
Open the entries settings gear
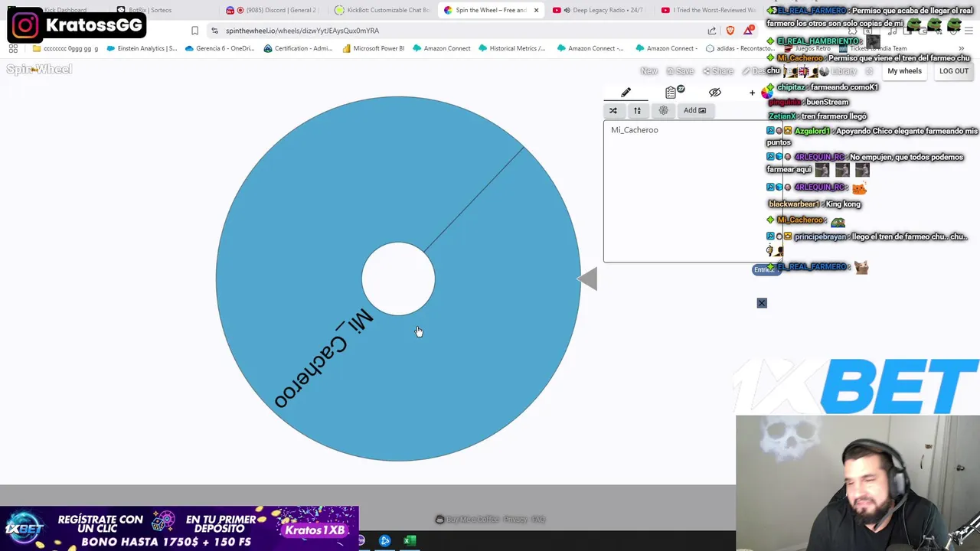664,110
